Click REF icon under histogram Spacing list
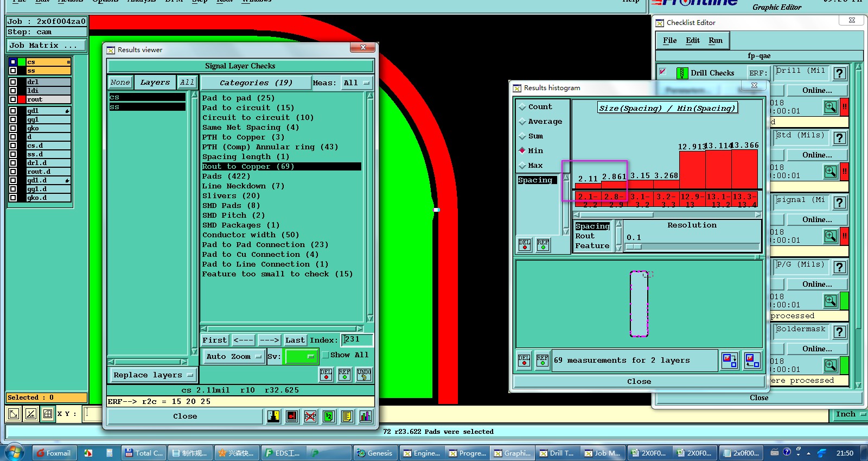Viewport: 868px width, 461px height. click(x=543, y=245)
